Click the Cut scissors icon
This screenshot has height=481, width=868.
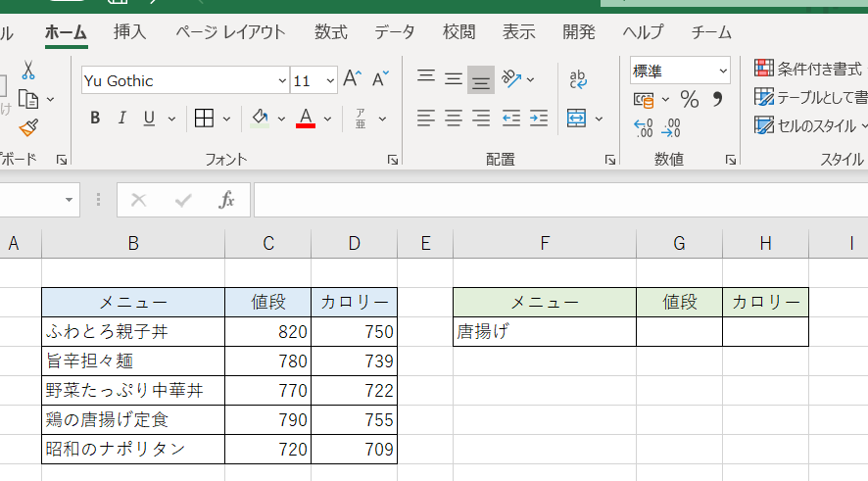tap(28, 71)
